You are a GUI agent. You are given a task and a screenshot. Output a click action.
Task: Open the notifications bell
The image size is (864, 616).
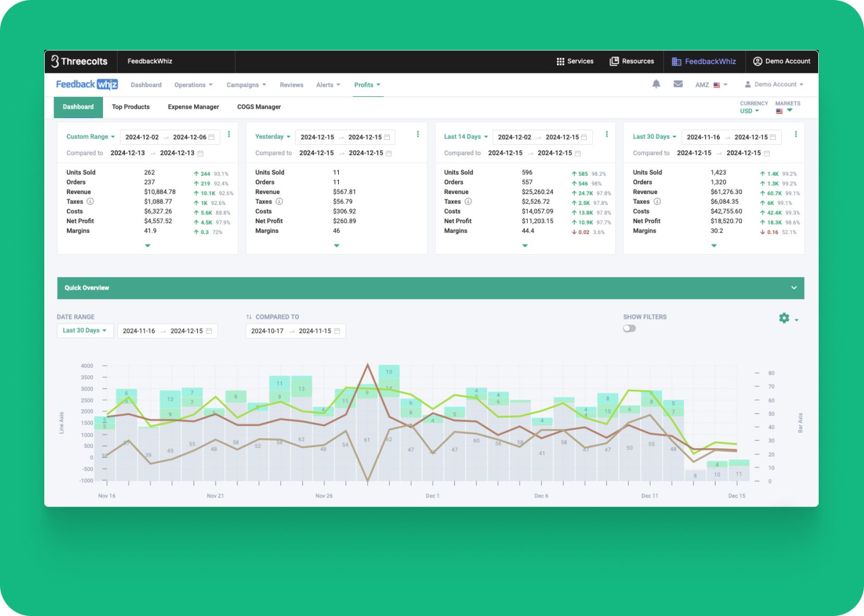pos(656,84)
